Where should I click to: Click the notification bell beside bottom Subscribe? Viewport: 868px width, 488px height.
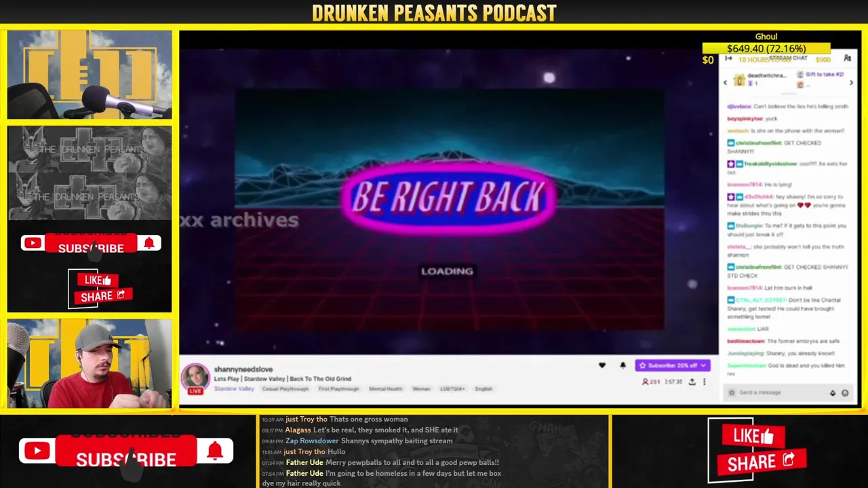tap(215, 451)
